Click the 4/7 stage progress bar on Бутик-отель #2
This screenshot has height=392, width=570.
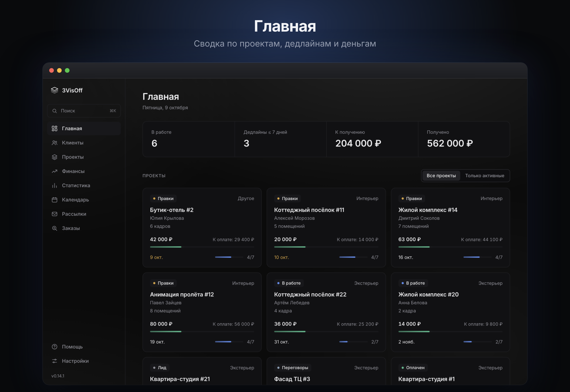point(229,257)
